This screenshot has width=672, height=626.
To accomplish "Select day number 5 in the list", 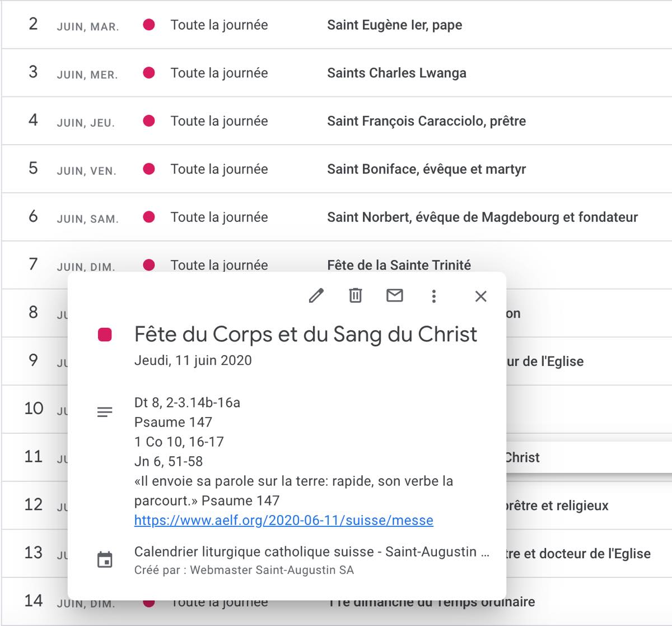I will coord(34,168).
